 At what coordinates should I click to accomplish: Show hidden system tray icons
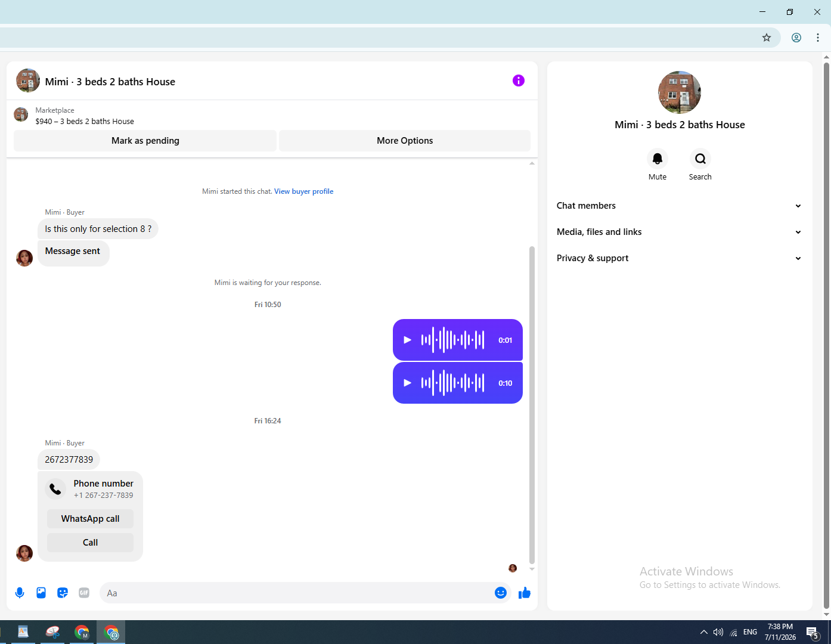[704, 632]
